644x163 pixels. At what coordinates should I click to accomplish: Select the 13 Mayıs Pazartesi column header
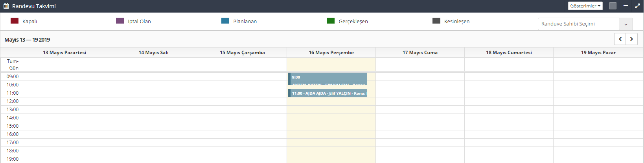coord(64,53)
